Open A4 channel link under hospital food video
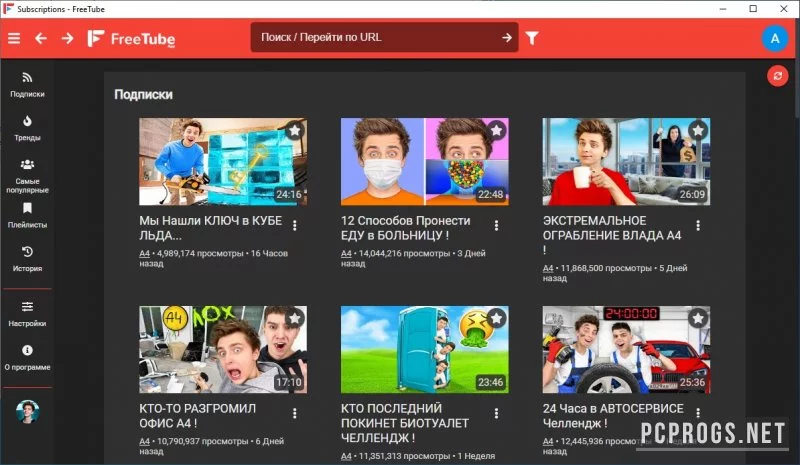Screen dimensions: 800x465 tap(346, 253)
